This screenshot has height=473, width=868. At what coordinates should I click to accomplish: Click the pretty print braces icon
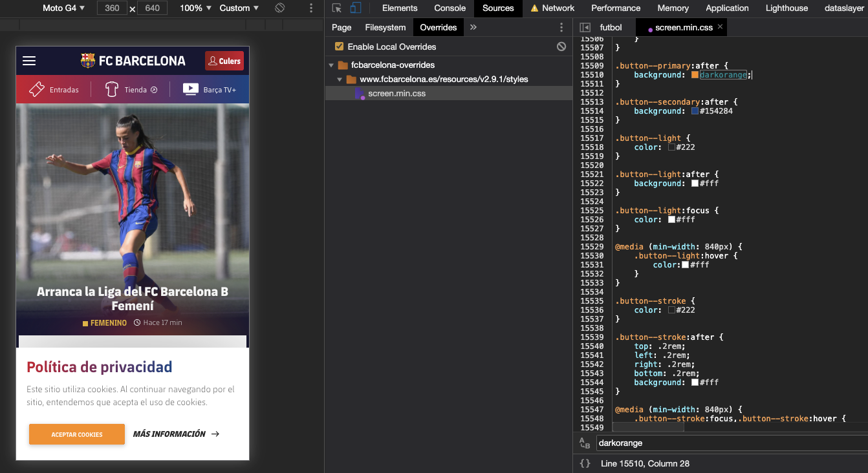(585, 463)
